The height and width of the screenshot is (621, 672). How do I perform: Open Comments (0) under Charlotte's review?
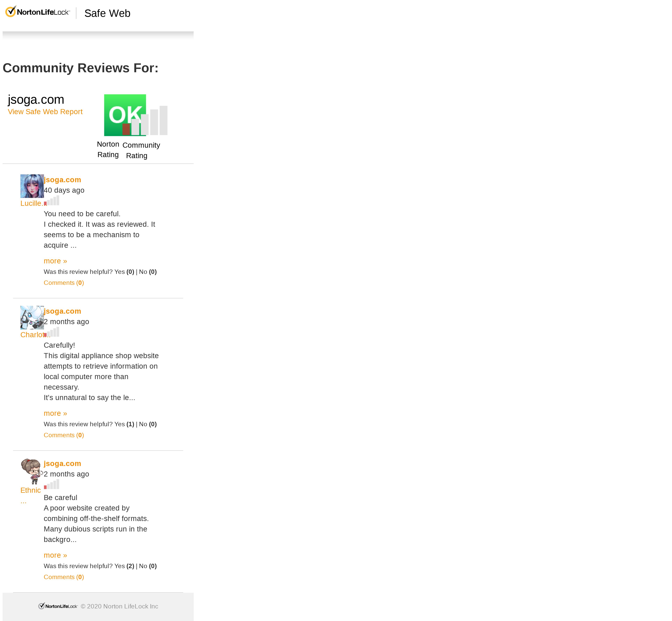coord(64,435)
